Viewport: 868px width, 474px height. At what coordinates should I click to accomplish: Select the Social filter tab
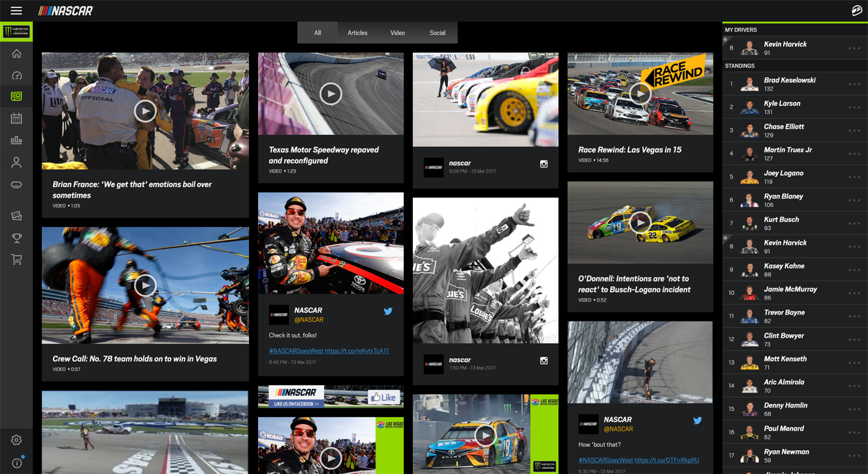point(438,33)
